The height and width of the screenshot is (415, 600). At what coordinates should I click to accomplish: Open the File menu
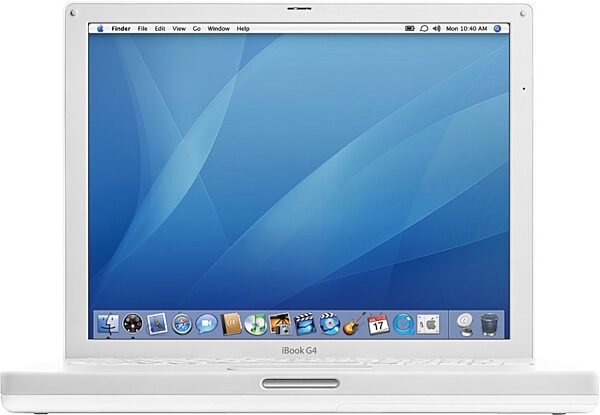click(142, 28)
